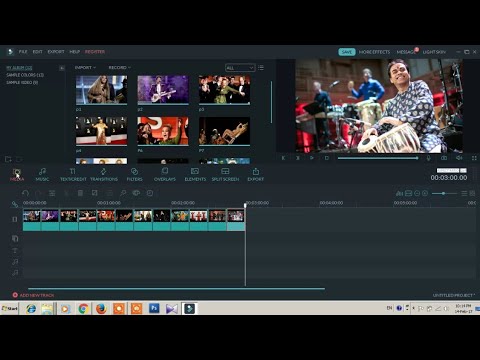The height and width of the screenshot is (360, 480).
Task: Open the Music library tab
Action: point(42,174)
